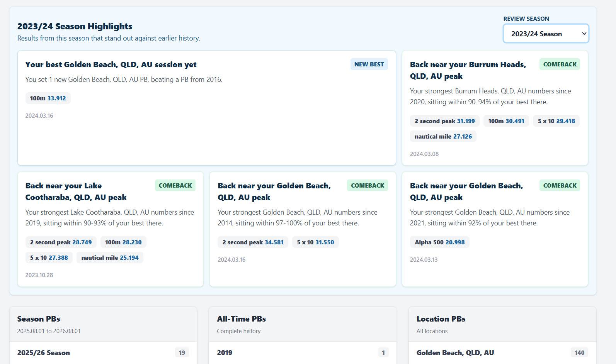Image resolution: width=616 pixels, height=364 pixels.
Task: Click the date 2024.03.08
Action: click(x=424, y=154)
